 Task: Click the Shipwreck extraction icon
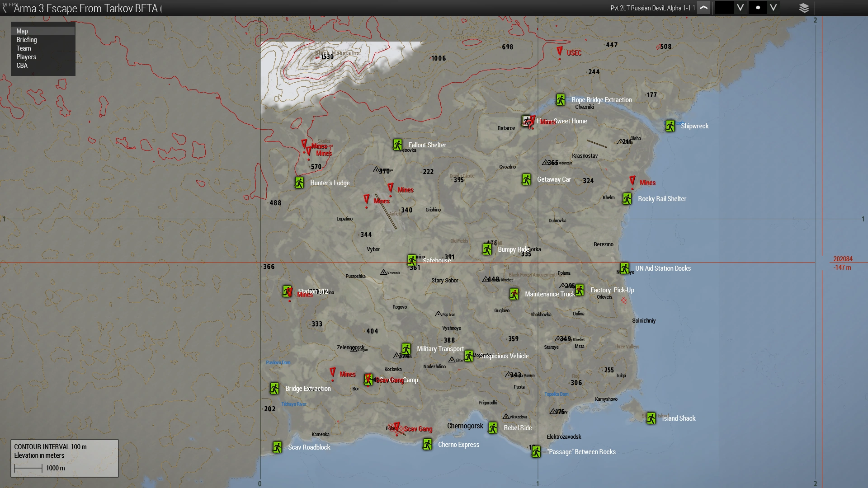670,126
